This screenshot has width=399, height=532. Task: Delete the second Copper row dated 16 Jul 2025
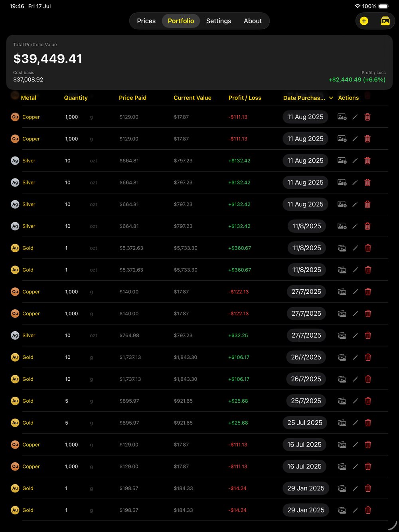point(368,466)
